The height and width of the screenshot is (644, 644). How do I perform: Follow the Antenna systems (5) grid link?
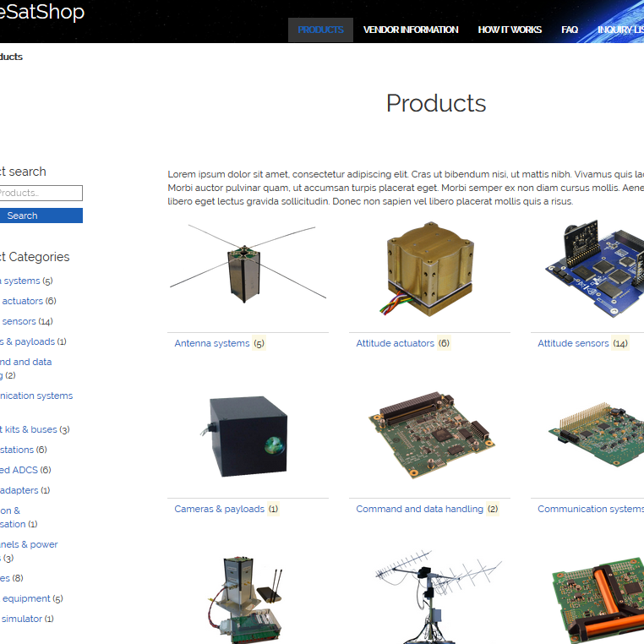pyautogui.click(x=220, y=343)
